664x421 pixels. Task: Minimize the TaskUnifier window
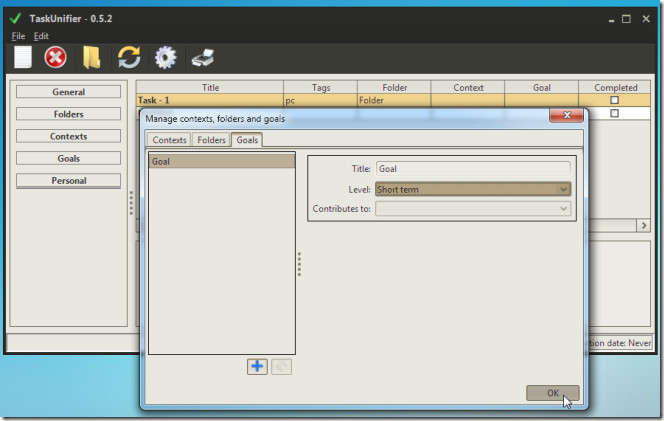tap(611, 19)
